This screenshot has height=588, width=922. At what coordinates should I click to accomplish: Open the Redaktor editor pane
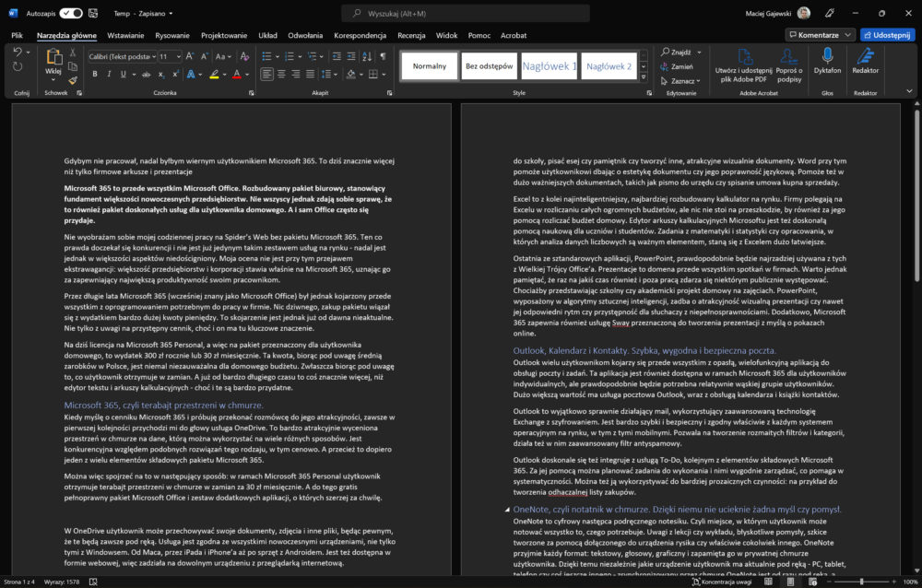[x=866, y=61]
